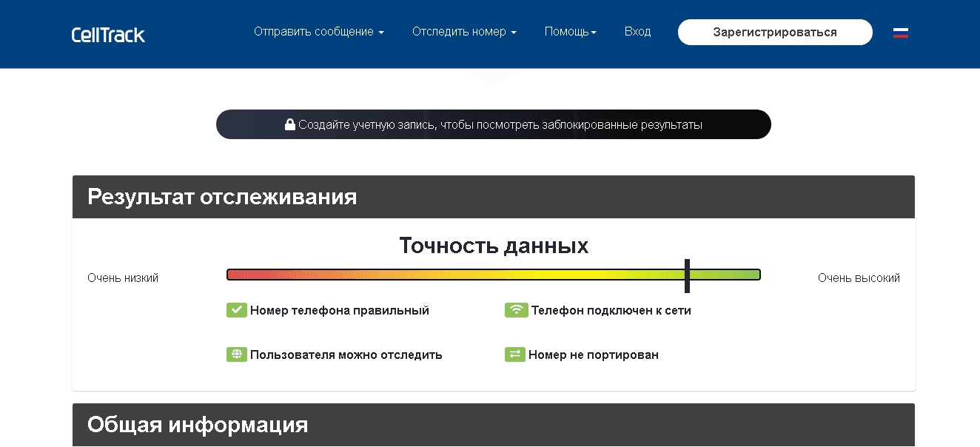Click the globe icon for user tracking
The height and width of the screenshot is (447, 980).
236,354
